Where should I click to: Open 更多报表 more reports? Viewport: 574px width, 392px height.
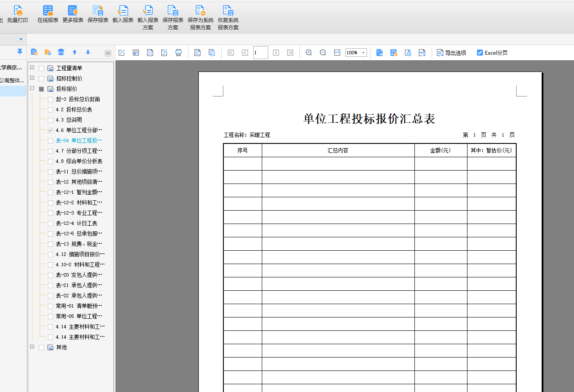[x=73, y=14]
